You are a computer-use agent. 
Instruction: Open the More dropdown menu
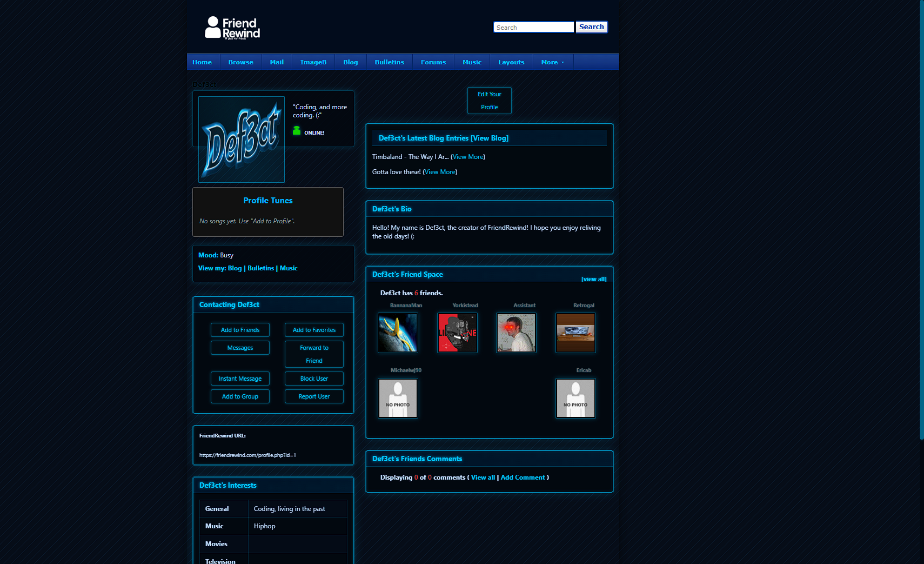552,62
